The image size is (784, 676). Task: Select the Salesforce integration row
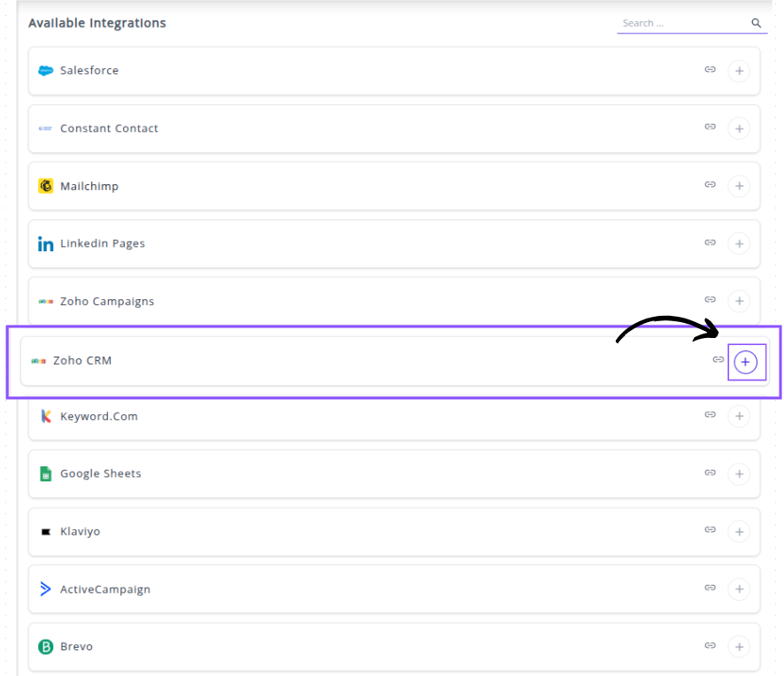pos(354,71)
